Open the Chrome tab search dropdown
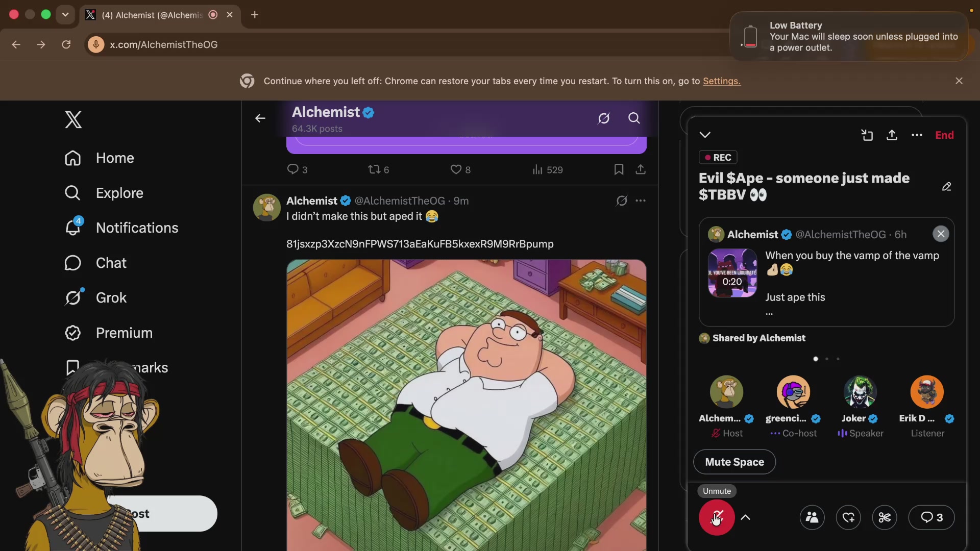The width and height of the screenshot is (980, 551). click(65, 14)
